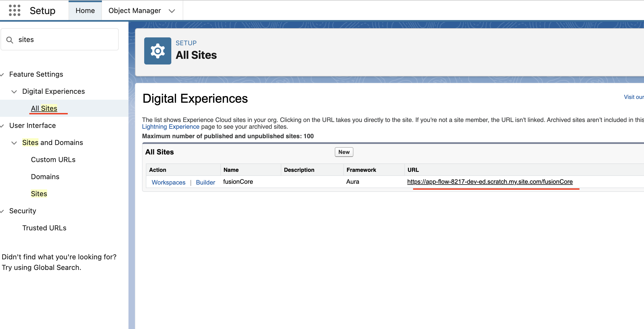
Task: Click the Setup gear icon
Action: [x=158, y=51]
